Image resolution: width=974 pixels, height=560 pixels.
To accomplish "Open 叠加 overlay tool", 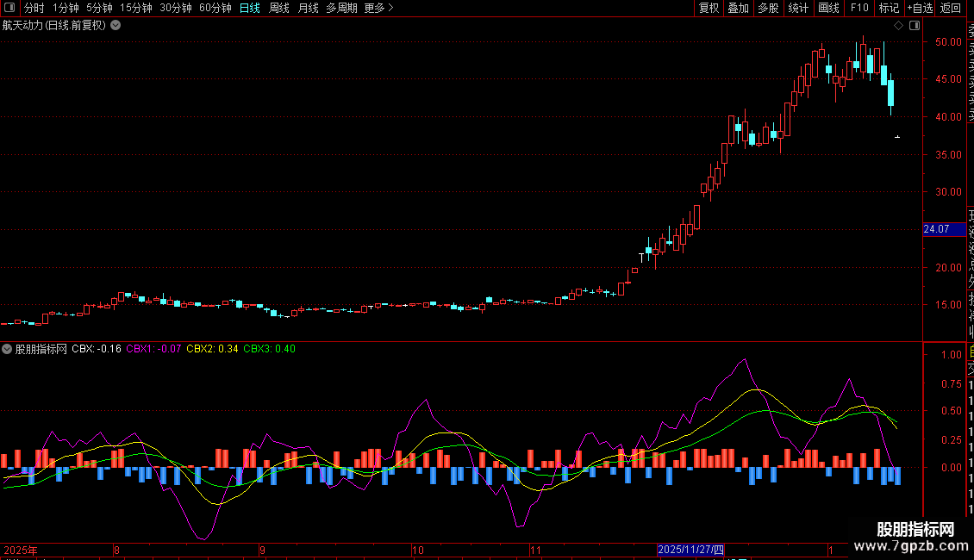I will 738,8.
